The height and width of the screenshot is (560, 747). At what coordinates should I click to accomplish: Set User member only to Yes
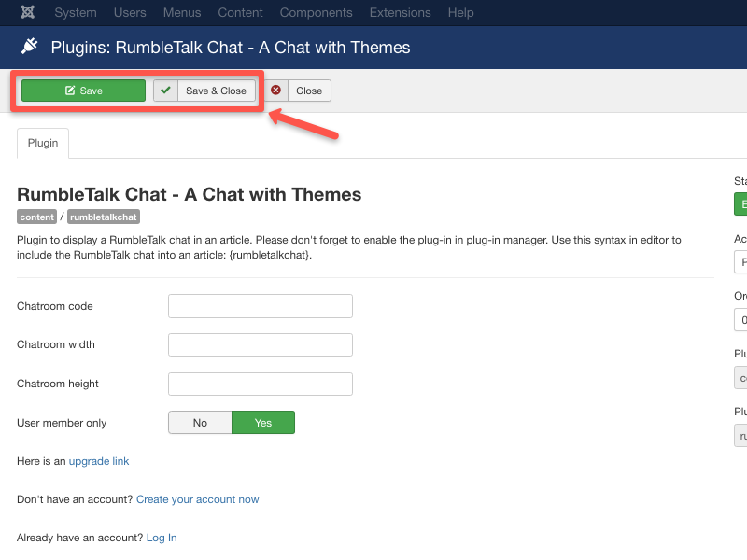click(x=263, y=423)
